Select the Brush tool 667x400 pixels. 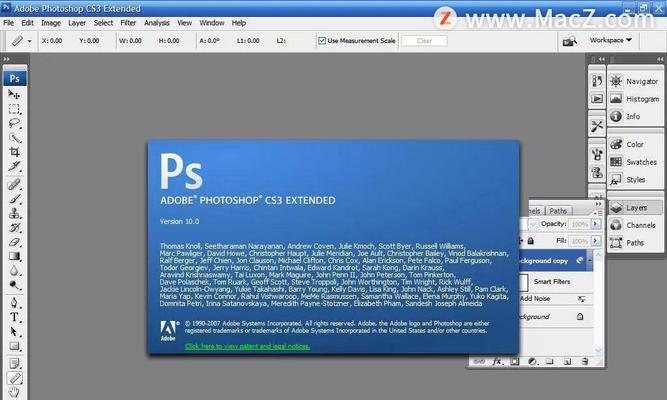(x=14, y=199)
